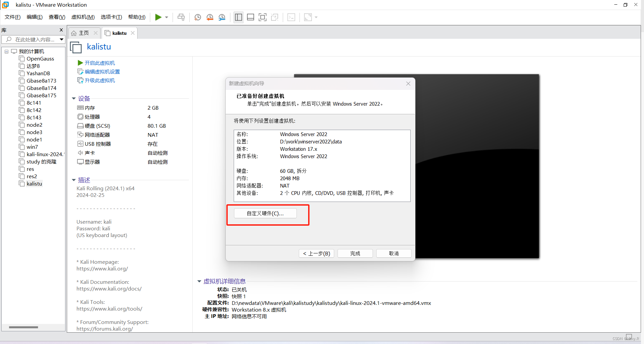Open the 编辑(E) menu
The image size is (644, 344).
coord(35,17)
